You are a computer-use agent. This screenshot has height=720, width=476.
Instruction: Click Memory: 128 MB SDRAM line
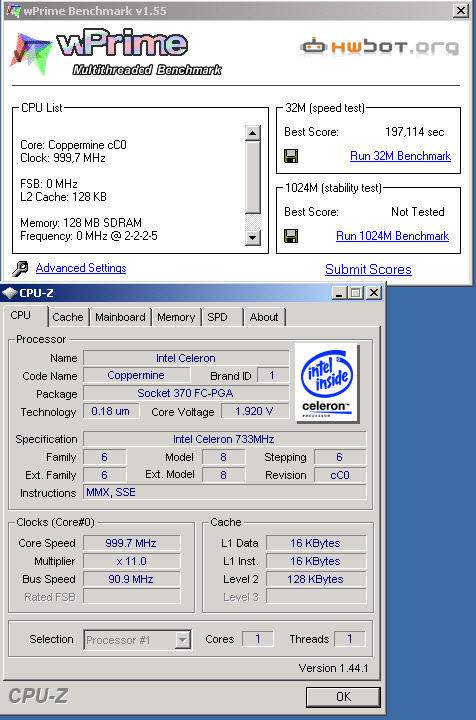click(81, 223)
